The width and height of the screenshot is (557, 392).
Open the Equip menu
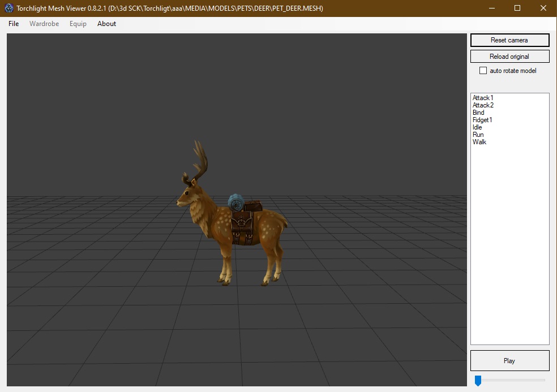pyautogui.click(x=78, y=24)
